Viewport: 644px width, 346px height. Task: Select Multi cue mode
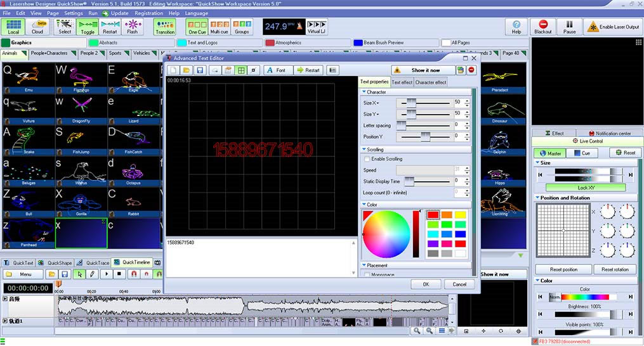(x=220, y=27)
